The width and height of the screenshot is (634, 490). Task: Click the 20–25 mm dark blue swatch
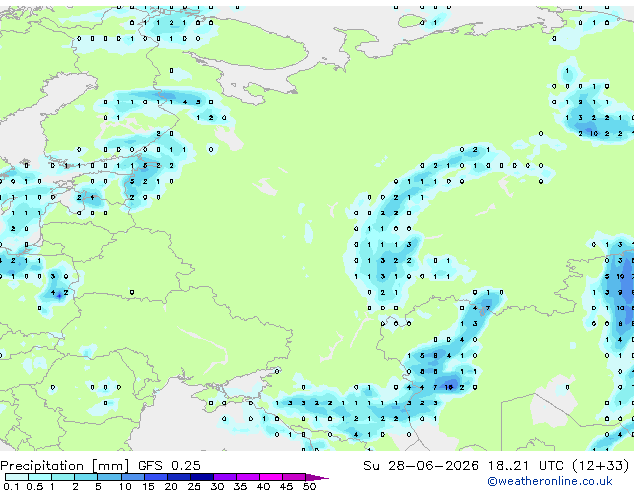tap(179, 477)
